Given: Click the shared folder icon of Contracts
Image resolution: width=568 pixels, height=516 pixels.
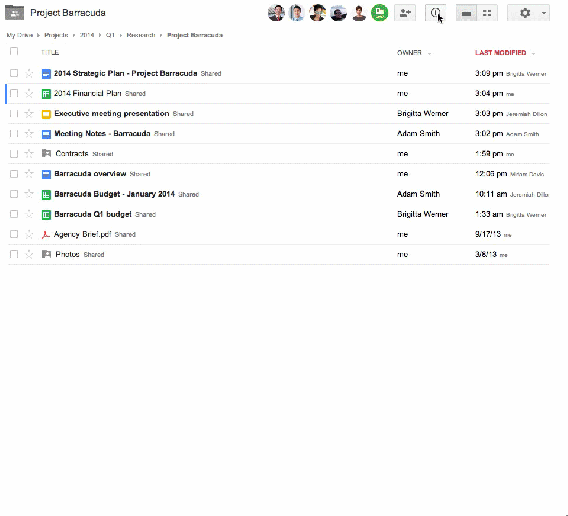Looking at the screenshot, I should pyautogui.click(x=46, y=154).
